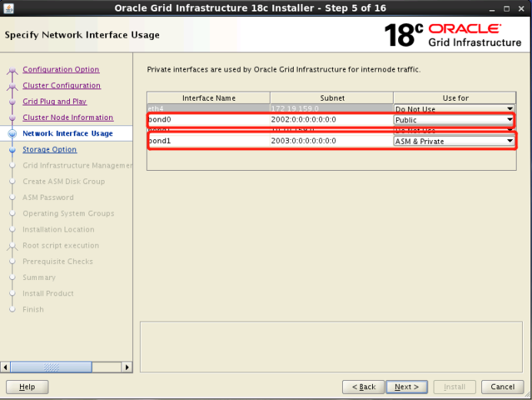This screenshot has height=400, width=532.
Task: Maximize the installer window
Action: (x=507, y=8)
